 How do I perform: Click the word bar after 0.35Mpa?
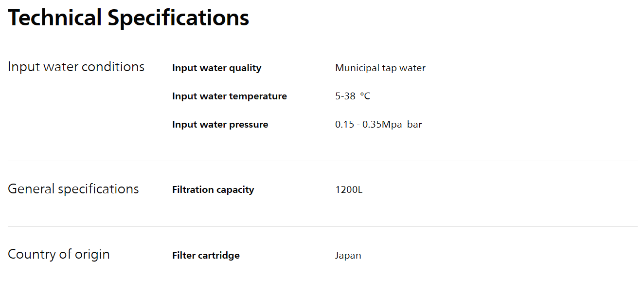point(414,125)
